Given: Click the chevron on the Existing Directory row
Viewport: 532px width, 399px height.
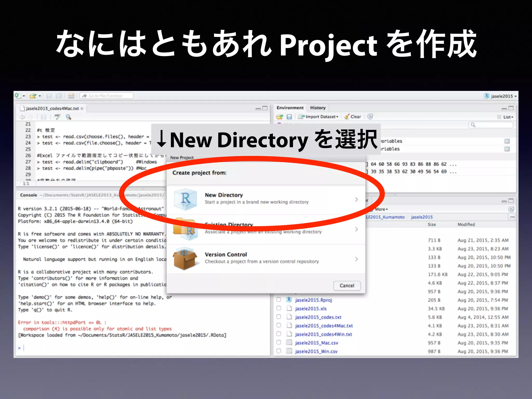Looking at the screenshot, I should [356, 229].
